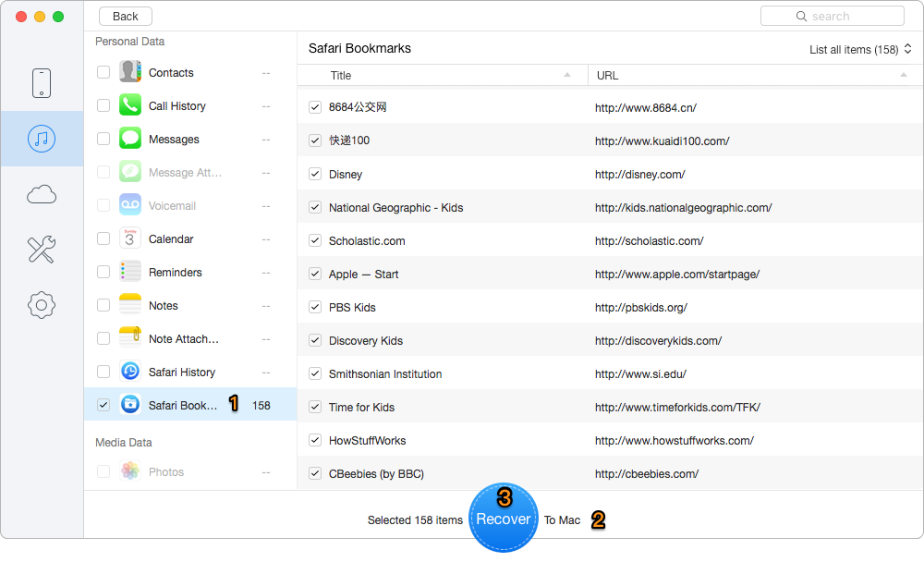Screen dimensions: 924x562
Task: Check the Notes checkbox
Action: point(103,305)
